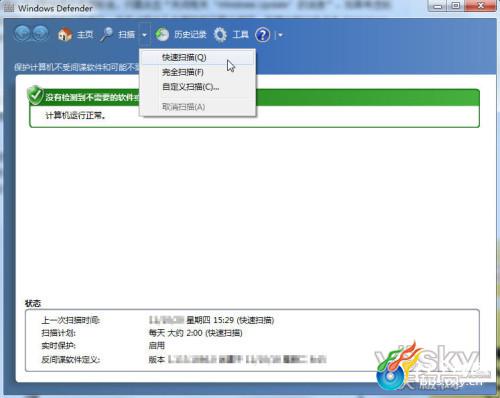Screen dimensions: 500x398
Task: Open the Home house icon
Action: pyautogui.click(x=65, y=34)
